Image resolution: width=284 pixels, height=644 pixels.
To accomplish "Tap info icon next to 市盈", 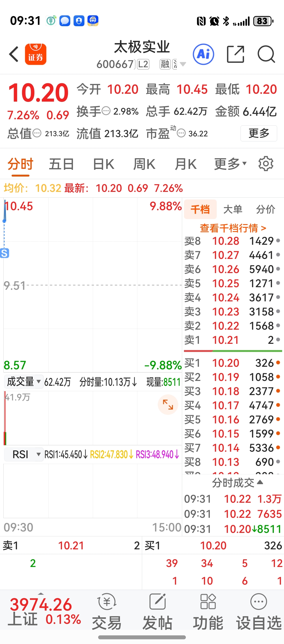I will [x=181, y=133].
